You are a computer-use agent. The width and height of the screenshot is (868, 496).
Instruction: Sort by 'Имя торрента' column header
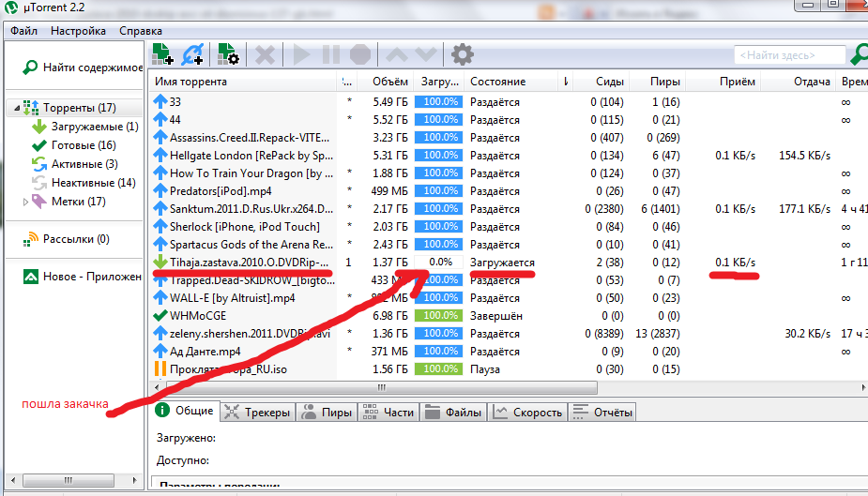244,82
